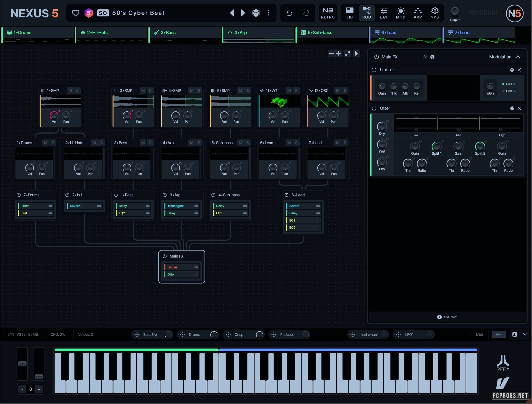Image resolution: width=532 pixels, height=404 pixels.
Task: Expand the bottom-right keyboard panel chevron
Action: click(525, 334)
